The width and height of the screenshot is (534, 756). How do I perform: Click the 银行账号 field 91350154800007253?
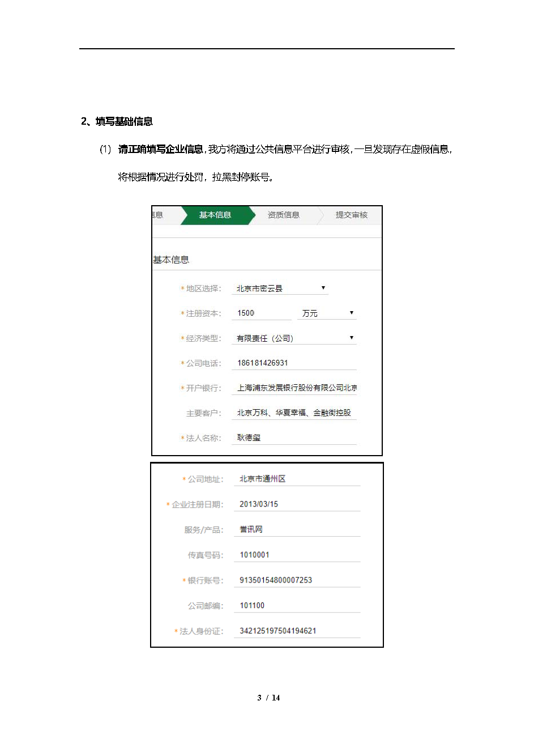(297, 580)
